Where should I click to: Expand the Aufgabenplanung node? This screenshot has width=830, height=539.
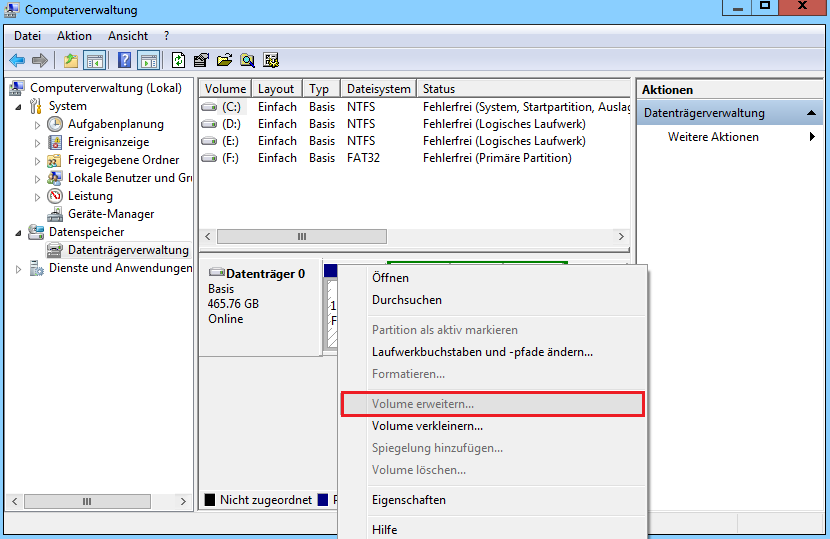(x=38, y=125)
